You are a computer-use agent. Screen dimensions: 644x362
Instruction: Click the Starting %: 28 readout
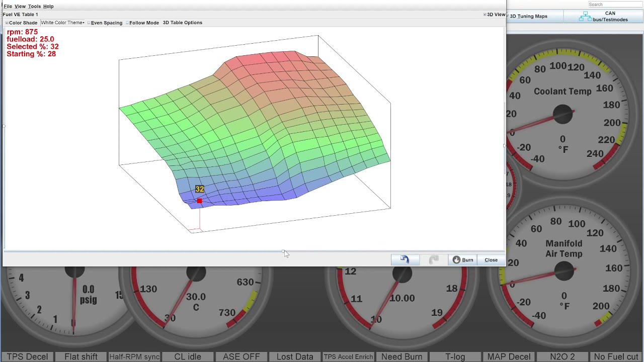31,54
